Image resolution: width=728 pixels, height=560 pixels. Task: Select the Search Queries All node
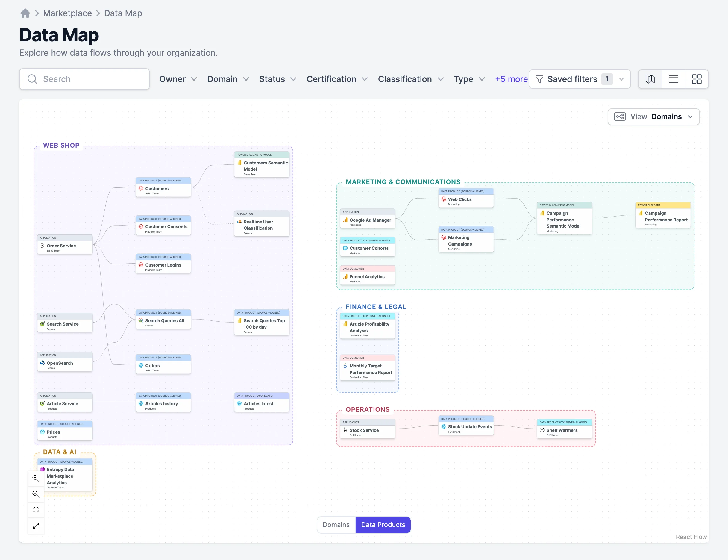163,319
